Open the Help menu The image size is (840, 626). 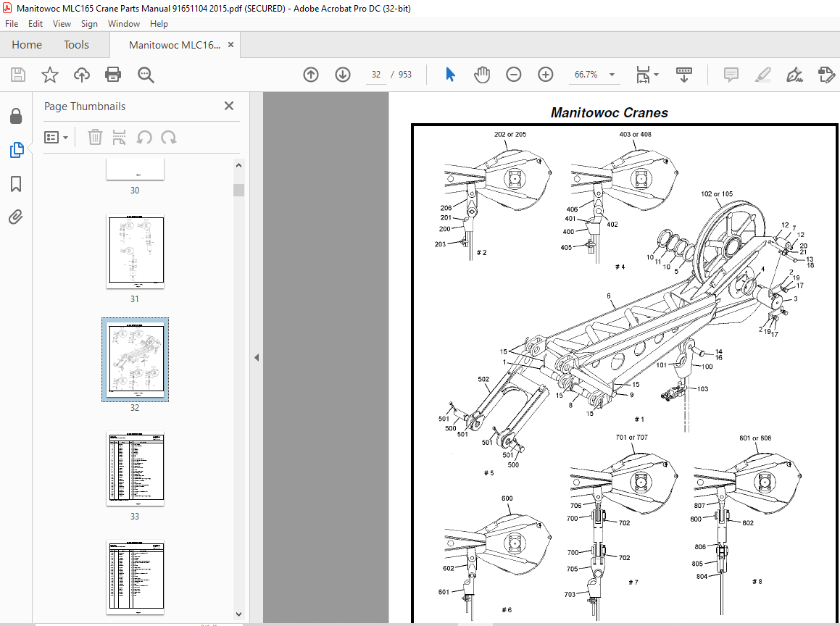[x=159, y=24]
